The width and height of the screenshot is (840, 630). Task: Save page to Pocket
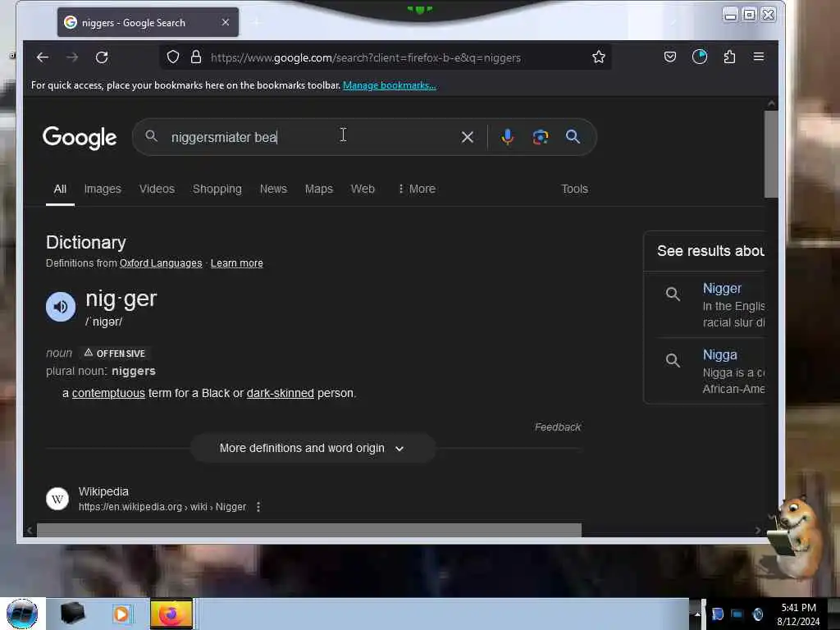(669, 57)
